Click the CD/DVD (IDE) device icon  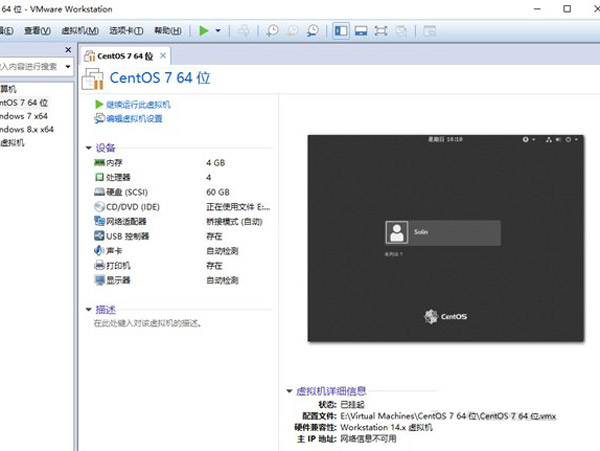click(x=99, y=207)
